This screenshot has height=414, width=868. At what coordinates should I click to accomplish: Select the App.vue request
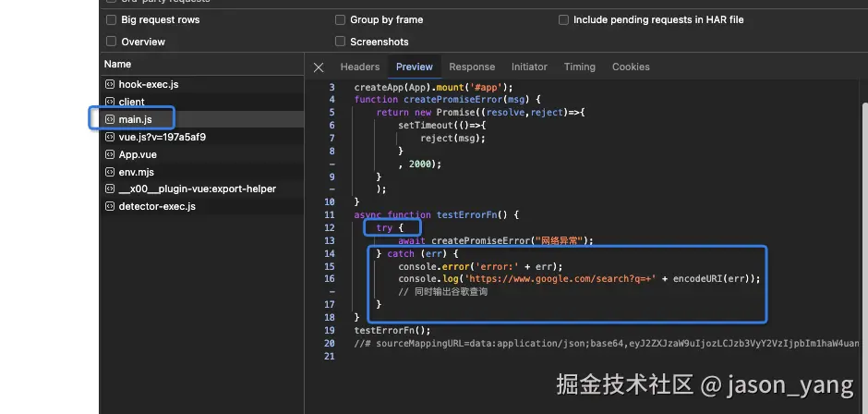point(202,154)
